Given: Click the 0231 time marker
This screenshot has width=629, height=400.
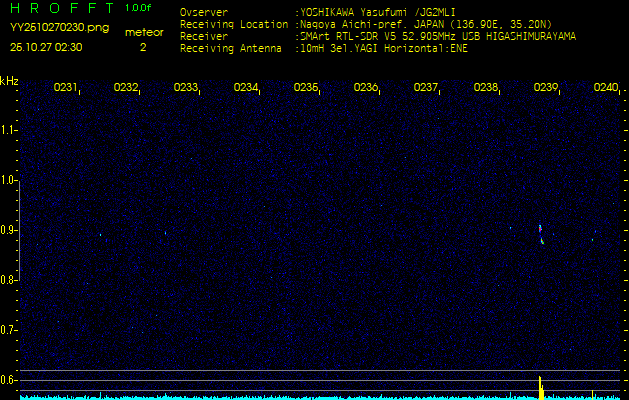Looking at the screenshot, I should [65, 88].
